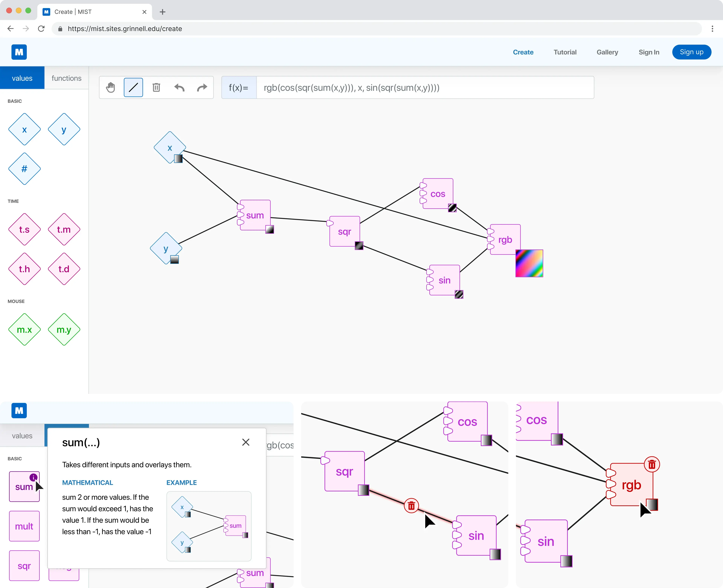Click the f(x) expression input field
This screenshot has width=723, height=588.
tap(425, 88)
